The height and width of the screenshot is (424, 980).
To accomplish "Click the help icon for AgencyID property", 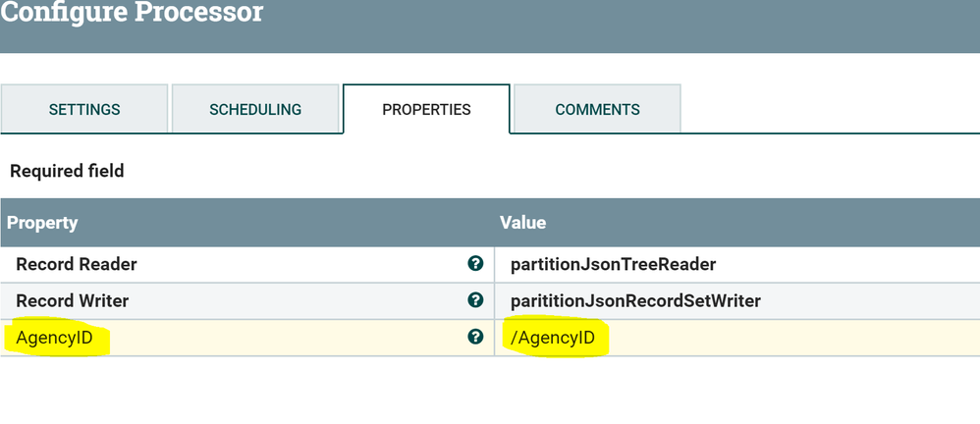I will coord(475,337).
